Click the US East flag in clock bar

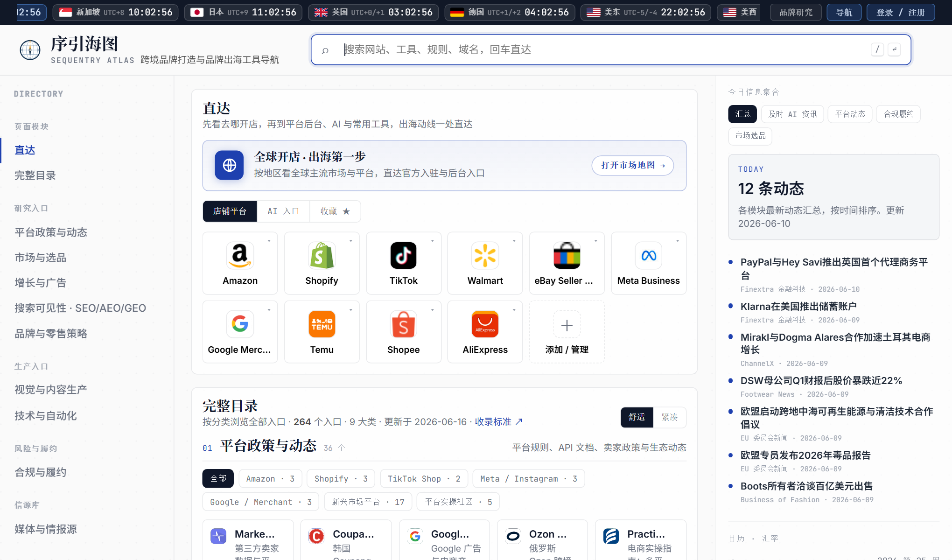point(593,12)
